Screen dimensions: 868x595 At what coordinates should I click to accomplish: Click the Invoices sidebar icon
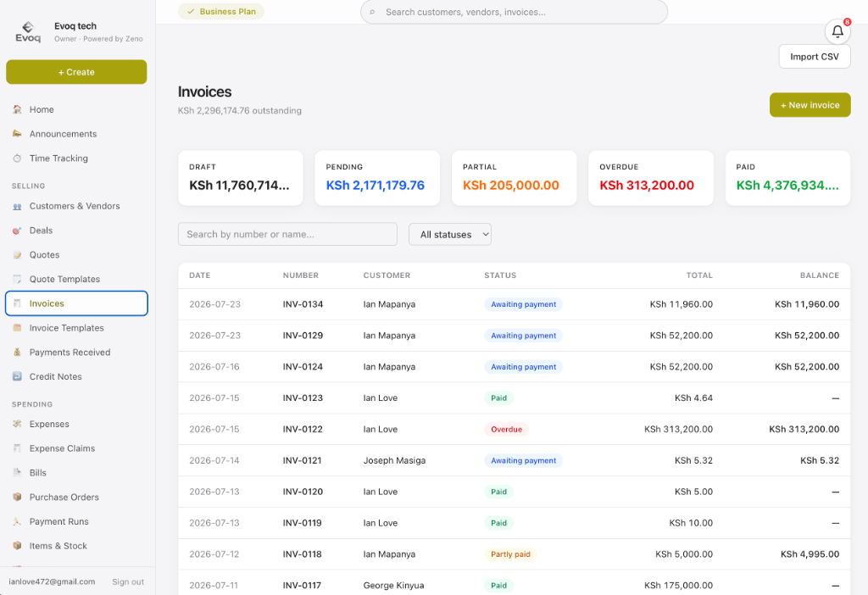17,303
